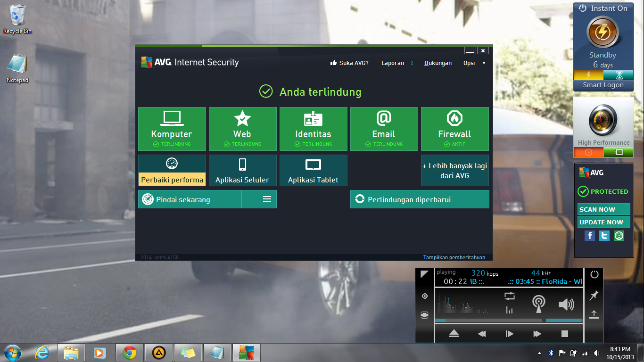Click Lebih banyak lagi dari AVG
Viewport: 644px width, 362px height.
coord(455,170)
